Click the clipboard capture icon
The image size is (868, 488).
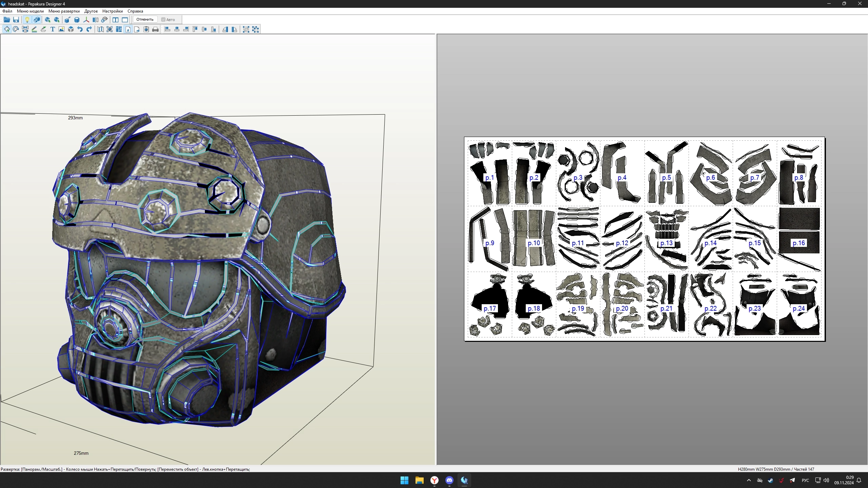click(x=146, y=29)
